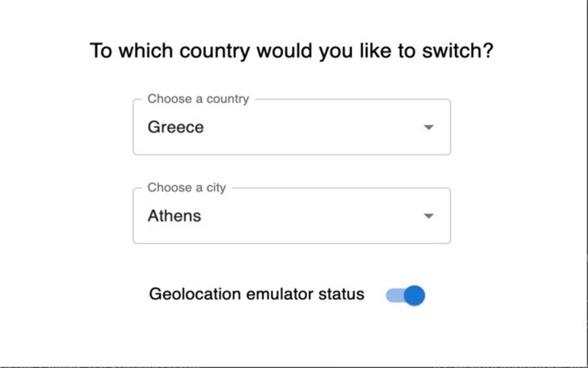
Task: Click the 'Choose a country' field label
Action: tap(198, 99)
